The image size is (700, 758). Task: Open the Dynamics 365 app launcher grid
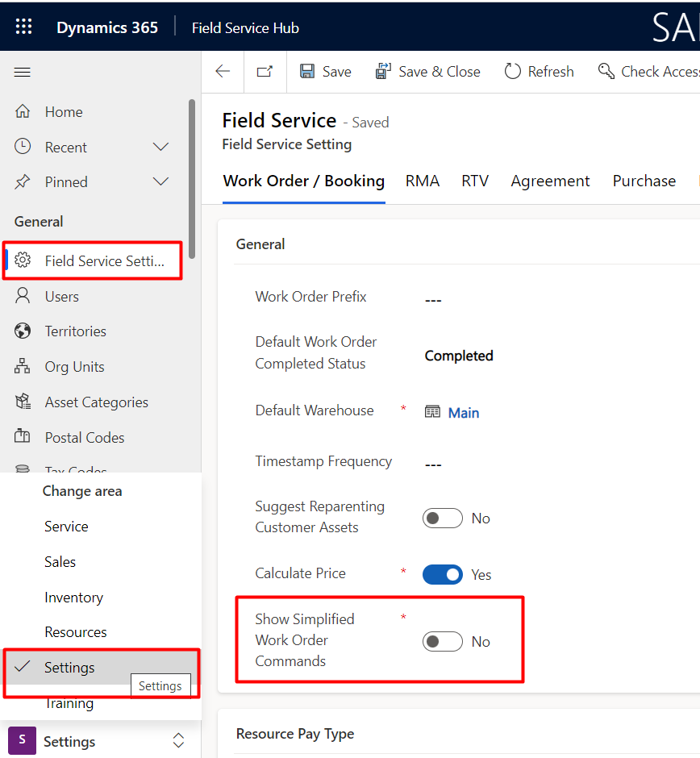click(x=23, y=27)
